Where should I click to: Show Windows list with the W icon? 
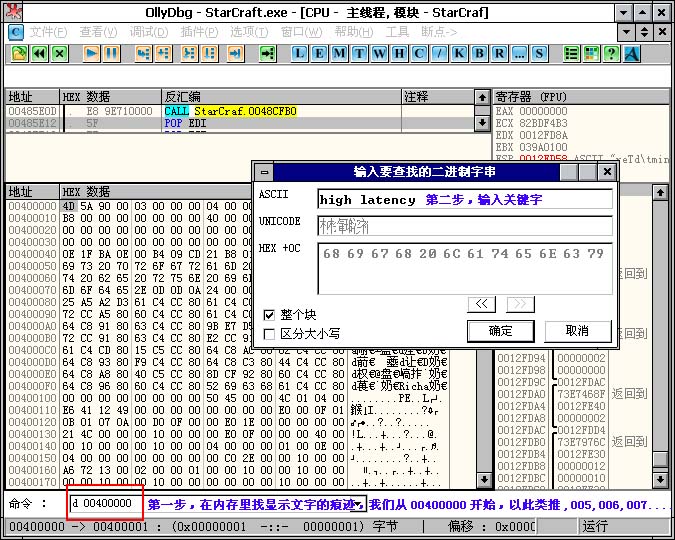379,54
